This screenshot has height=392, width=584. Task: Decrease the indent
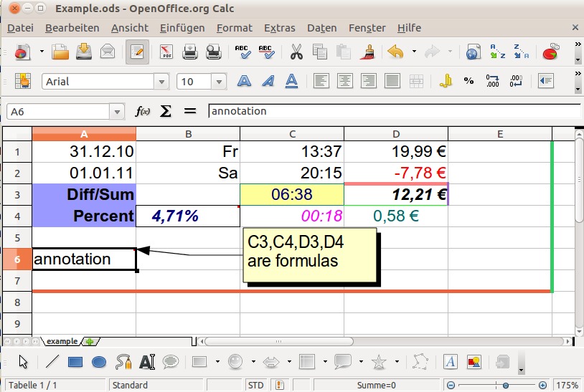click(x=546, y=81)
